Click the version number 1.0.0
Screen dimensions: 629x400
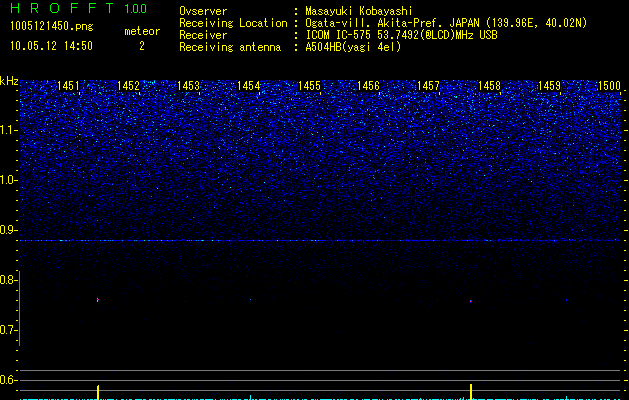tap(136, 8)
